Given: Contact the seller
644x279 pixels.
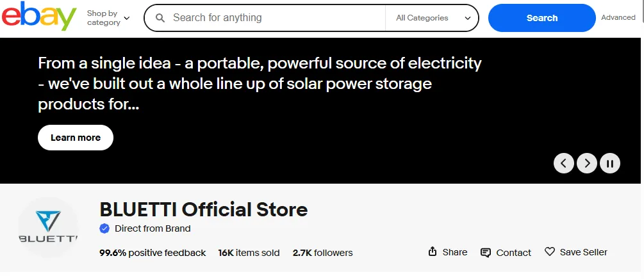Looking at the screenshot, I should coord(506,253).
